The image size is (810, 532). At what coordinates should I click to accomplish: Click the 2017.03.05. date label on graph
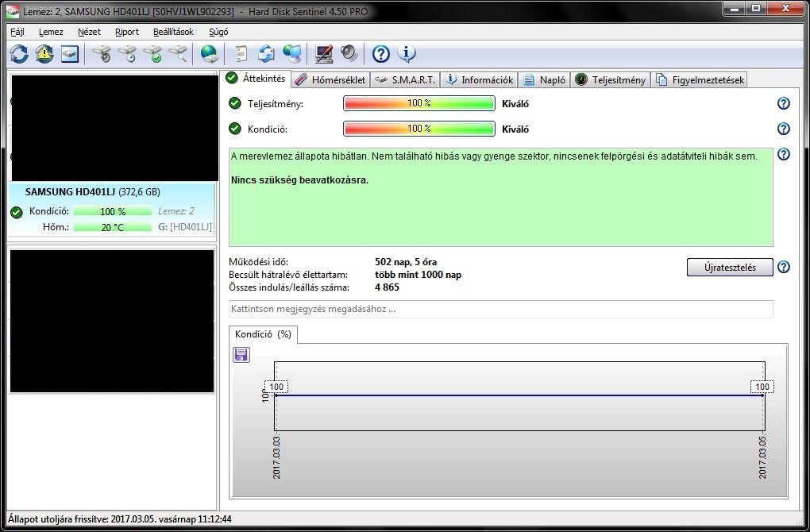coord(762,457)
